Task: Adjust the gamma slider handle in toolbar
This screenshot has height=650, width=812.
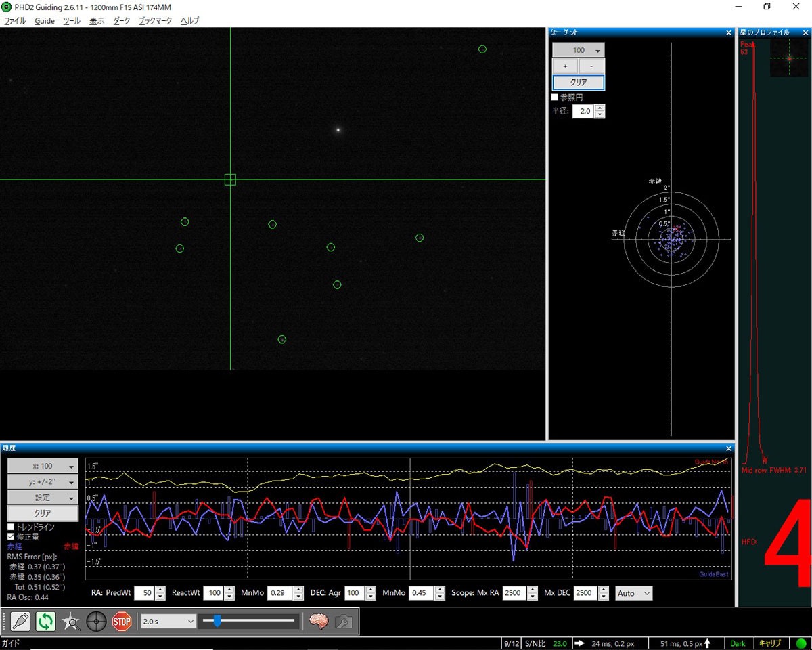Action: pos(217,621)
